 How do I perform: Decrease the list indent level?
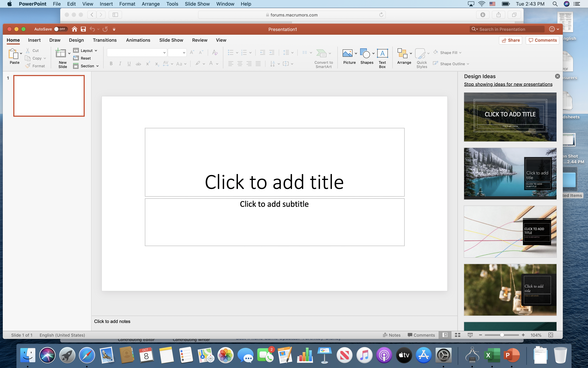(262, 52)
